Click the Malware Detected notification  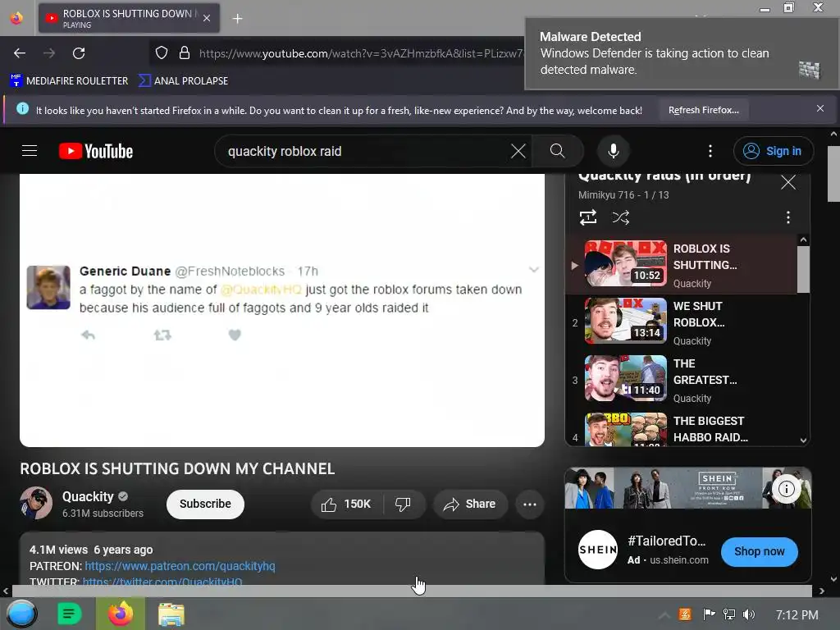[682, 53]
